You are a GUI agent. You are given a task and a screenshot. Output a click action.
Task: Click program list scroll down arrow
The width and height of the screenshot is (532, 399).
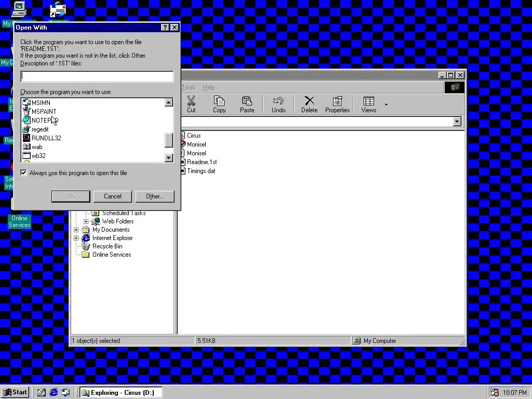tap(169, 157)
